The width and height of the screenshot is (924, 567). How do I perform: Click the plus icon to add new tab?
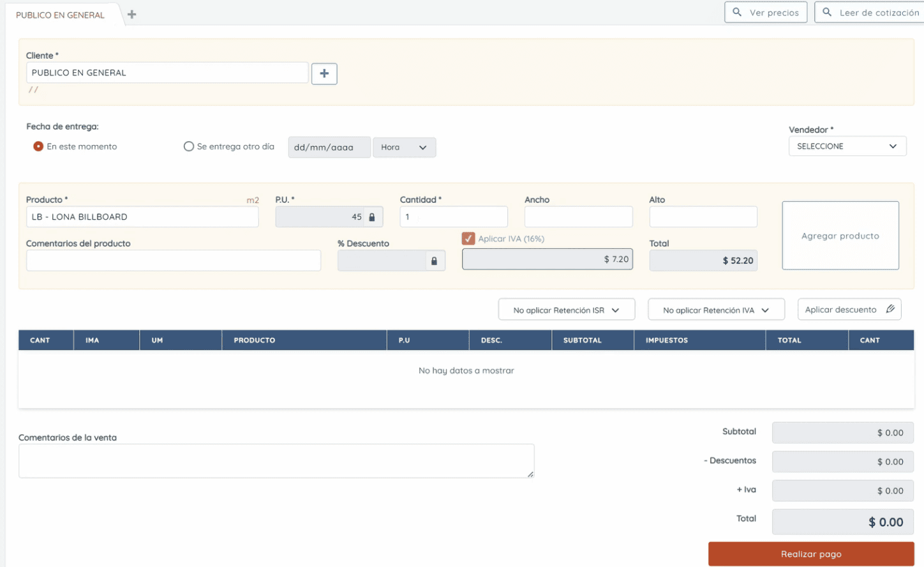pyautogui.click(x=131, y=14)
